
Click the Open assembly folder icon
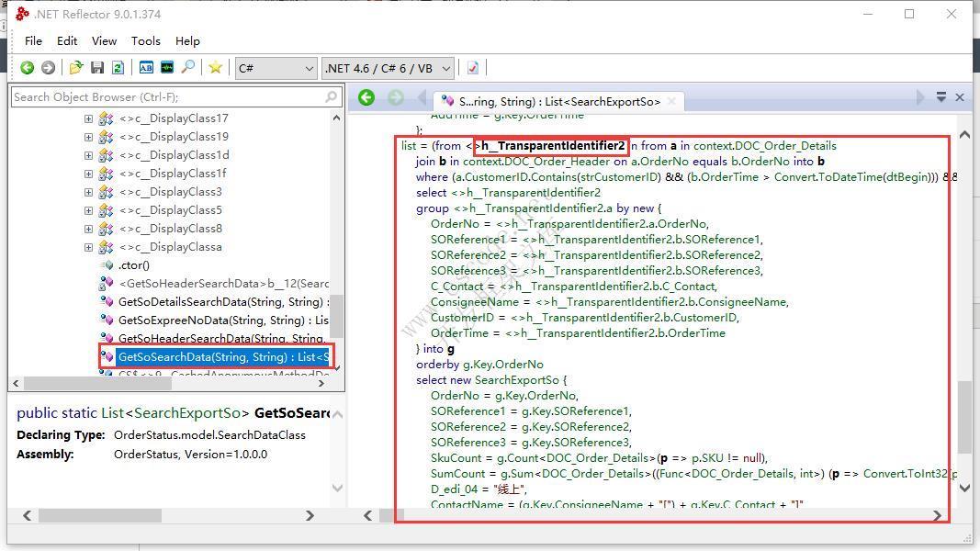(76, 68)
